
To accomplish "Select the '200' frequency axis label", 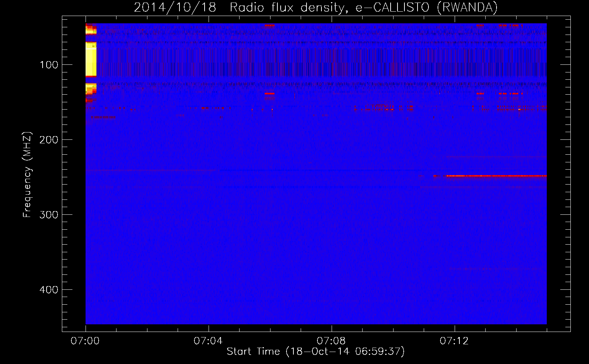I will coord(49,140).
